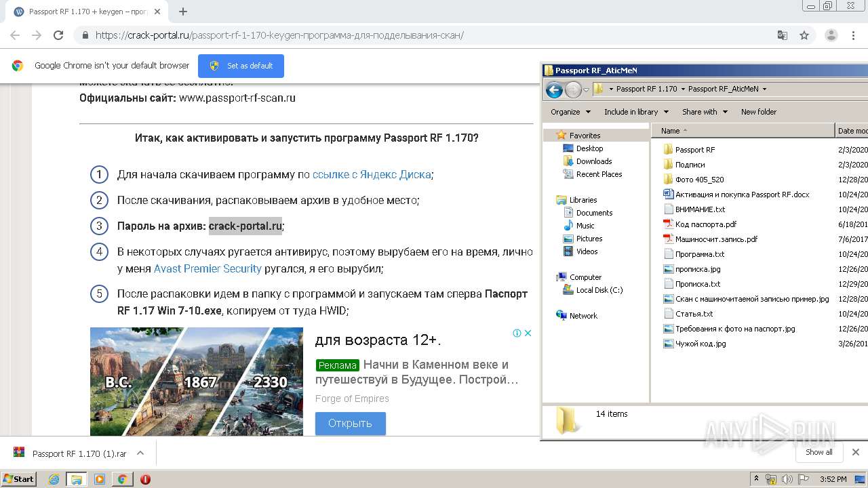
Task: Select Код паспорта.pdf file
Action: 705,224
